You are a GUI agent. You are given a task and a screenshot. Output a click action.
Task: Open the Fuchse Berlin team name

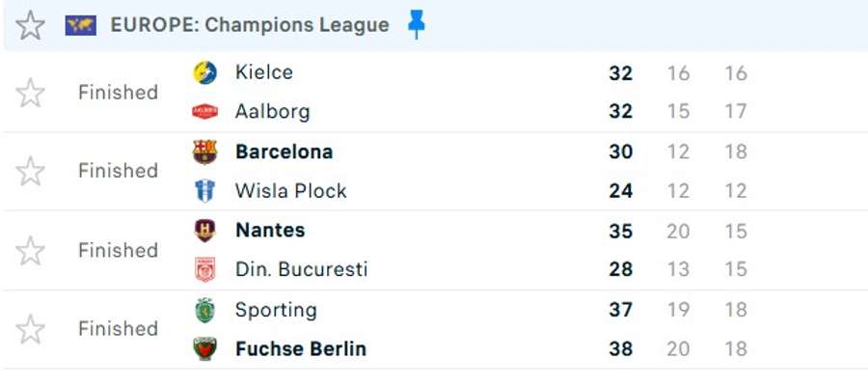click(301, 349)
